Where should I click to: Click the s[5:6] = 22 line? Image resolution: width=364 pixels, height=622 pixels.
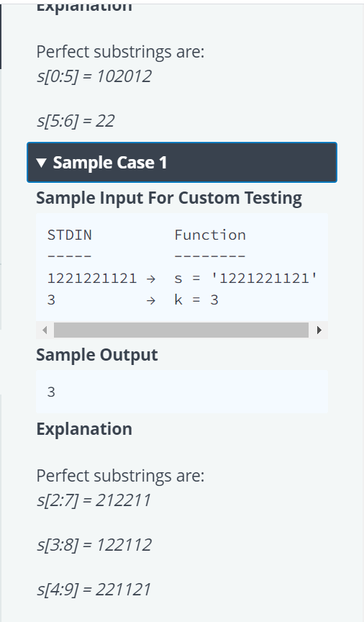(x=76, y=121)
